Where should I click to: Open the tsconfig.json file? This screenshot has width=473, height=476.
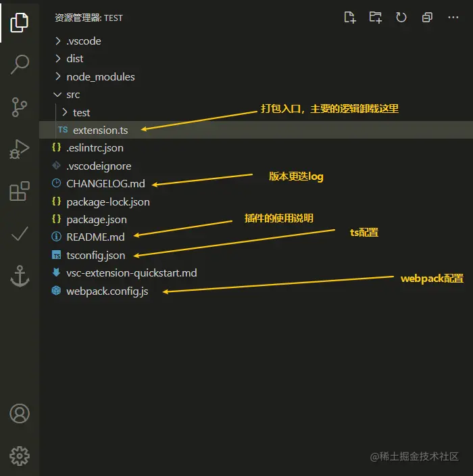point(95,256)
